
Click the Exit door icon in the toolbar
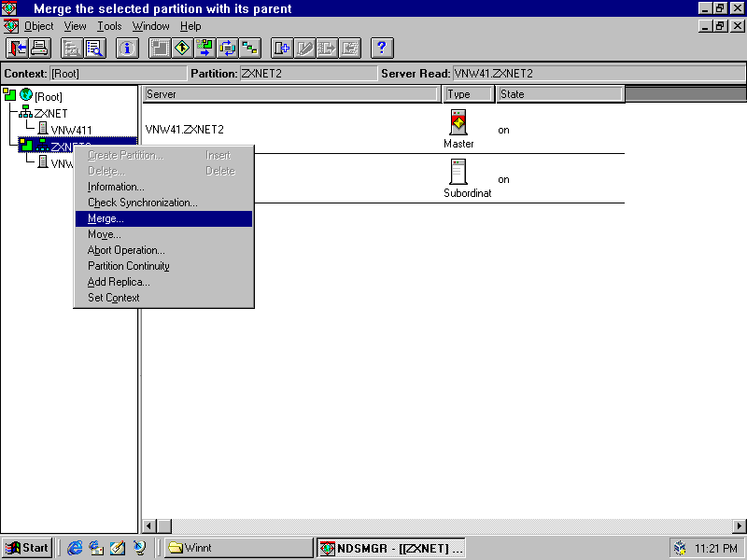click(17, 49)
